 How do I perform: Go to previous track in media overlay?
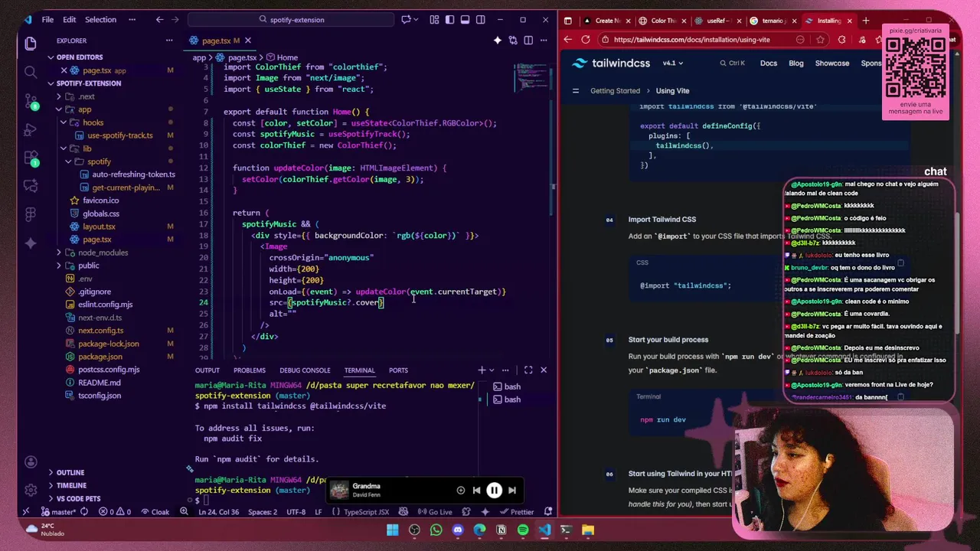tap(476, 491)
